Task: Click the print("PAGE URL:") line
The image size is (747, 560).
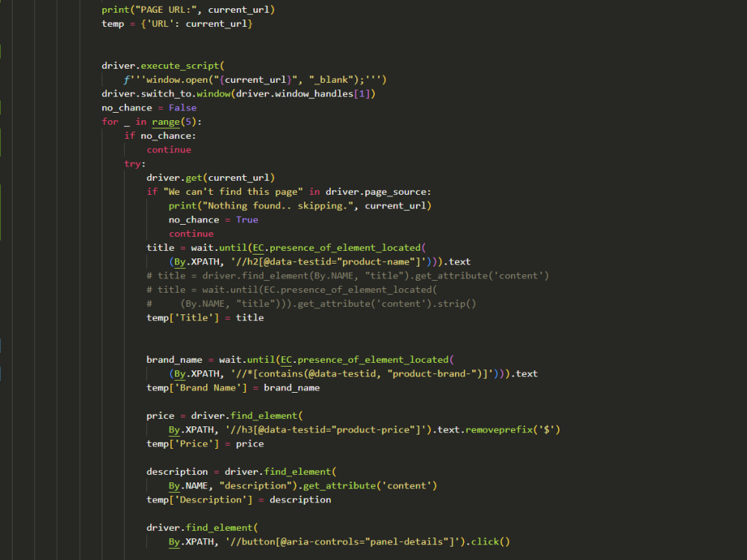Action: 188,10
